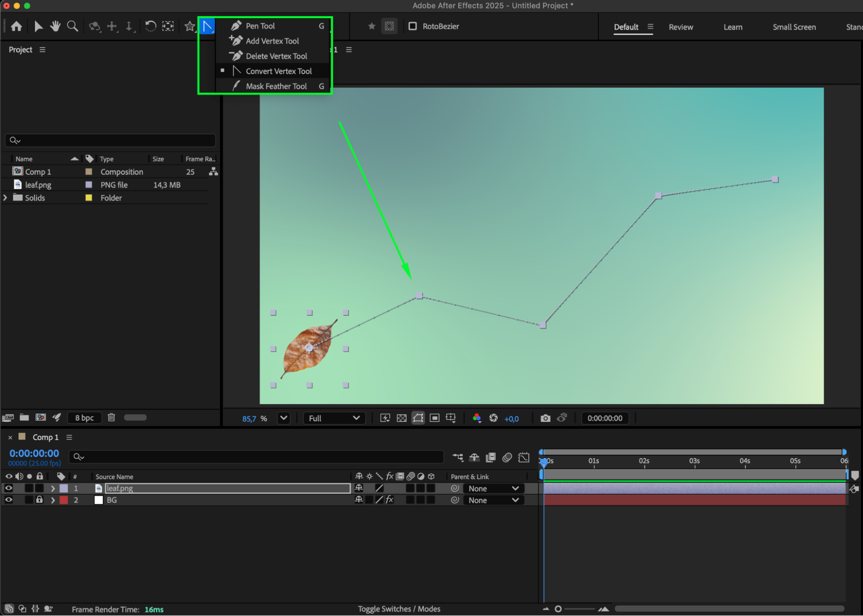Select the Zoom magnifier tool
863x616 pixels.
pyautogui.click(x=73, y=26)
